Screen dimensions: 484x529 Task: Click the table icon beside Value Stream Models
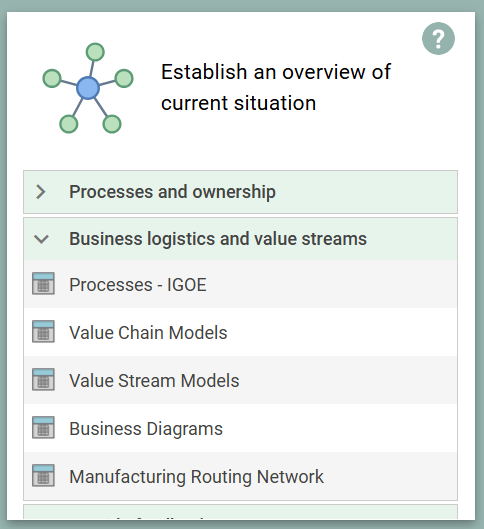(43, 380)
